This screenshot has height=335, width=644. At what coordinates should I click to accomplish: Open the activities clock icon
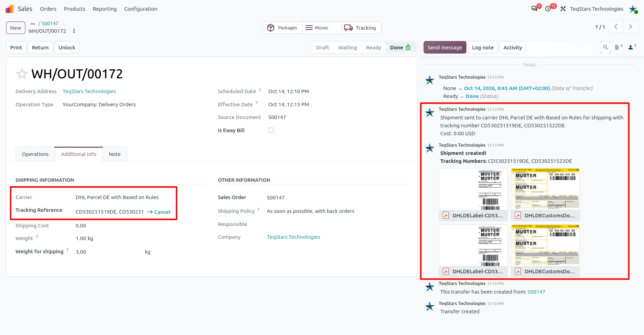[548, 9]
